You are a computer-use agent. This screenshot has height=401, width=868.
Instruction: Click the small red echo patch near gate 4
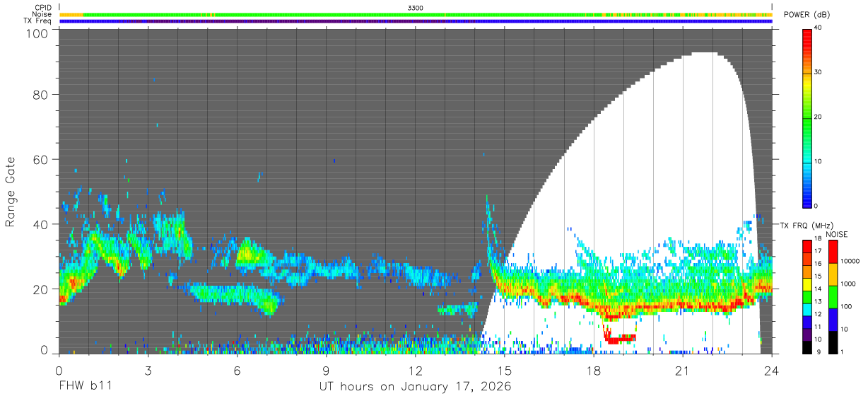[x=621, y=339]
